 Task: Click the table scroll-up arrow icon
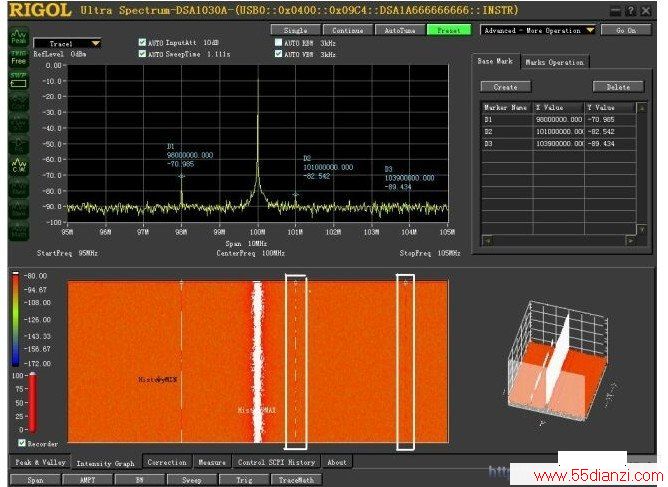[642, 108]
